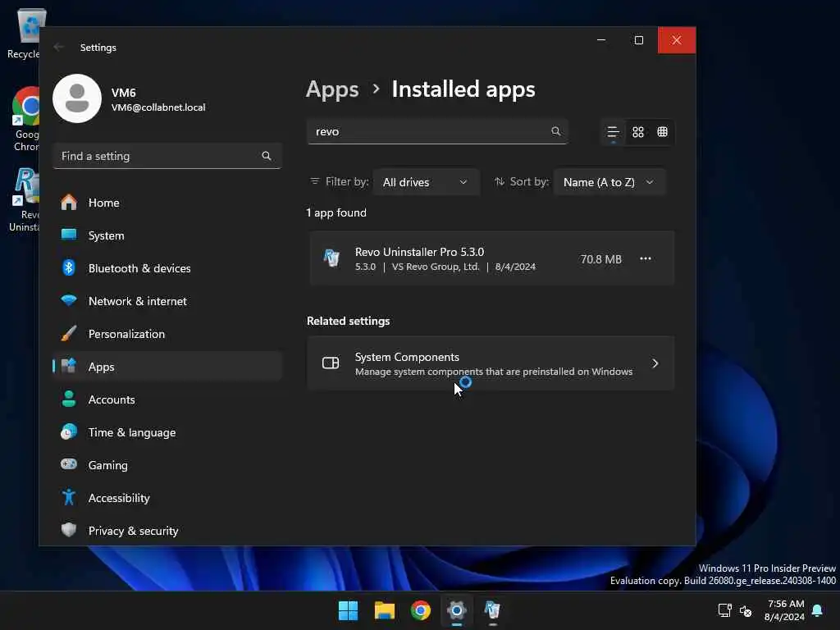Image resolution: width=840 pixels, height=630 pixels.
Task: Click the VM6@collabnet.local email text
Action: click(158, 107)
